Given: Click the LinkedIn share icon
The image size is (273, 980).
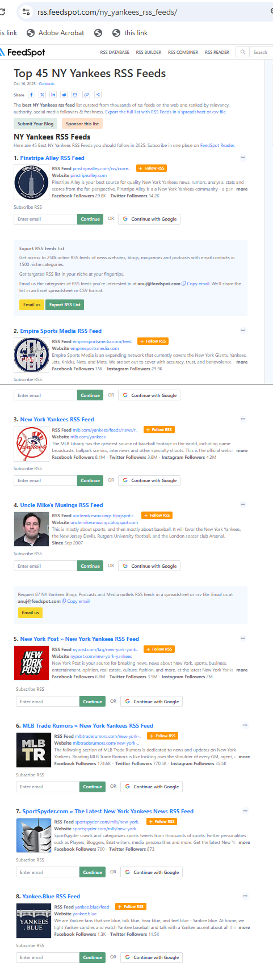Looking at the screenshot, I should (x=53, y=95).
